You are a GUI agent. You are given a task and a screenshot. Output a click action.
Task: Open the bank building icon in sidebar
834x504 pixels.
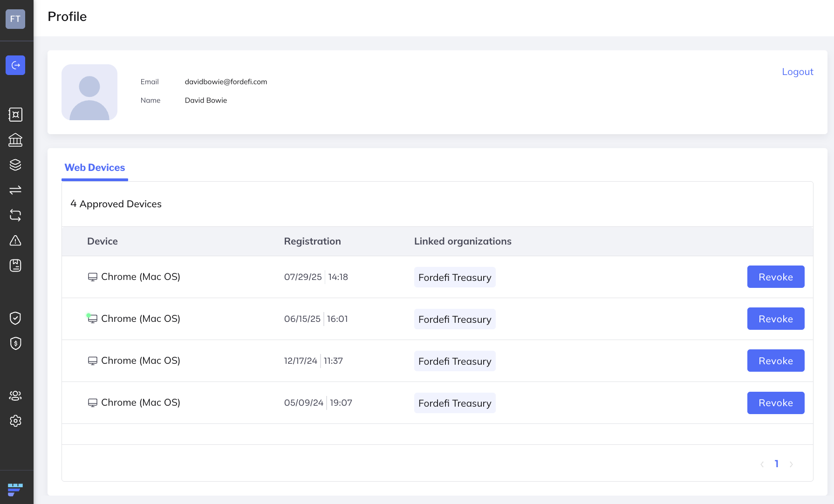pyautogui.click(x=15, y=140)
